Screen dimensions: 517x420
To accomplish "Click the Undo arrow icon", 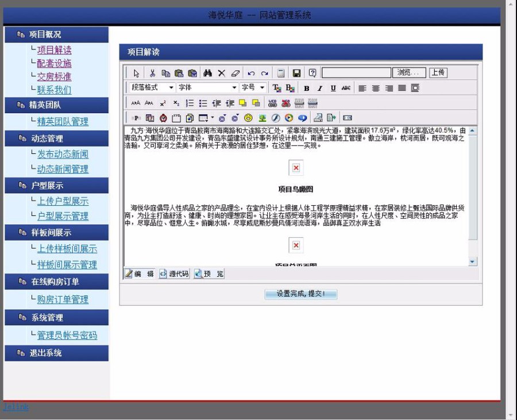I will click(x=251, y=73).
